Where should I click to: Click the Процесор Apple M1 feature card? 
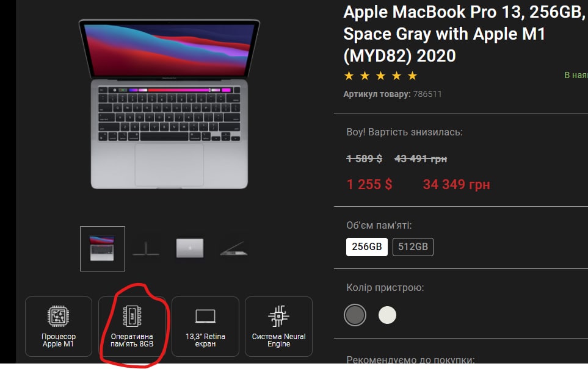(x=59, y=327)
